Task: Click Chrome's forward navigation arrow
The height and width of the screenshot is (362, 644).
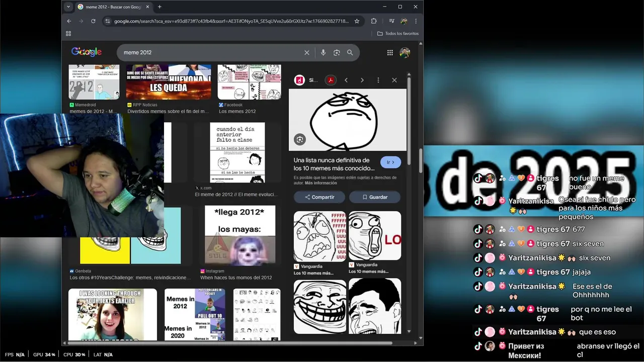Action: 82,21
